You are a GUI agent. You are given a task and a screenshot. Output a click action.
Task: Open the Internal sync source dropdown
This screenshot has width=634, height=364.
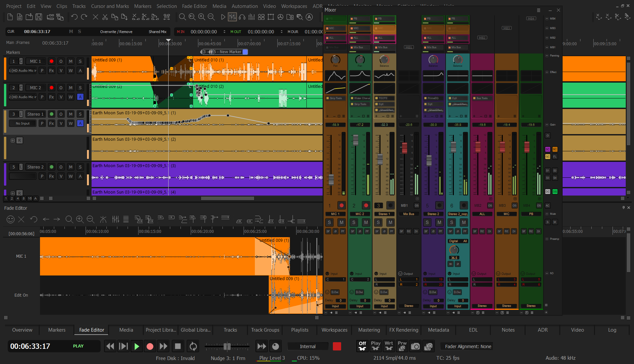click(x=308, y=346)
